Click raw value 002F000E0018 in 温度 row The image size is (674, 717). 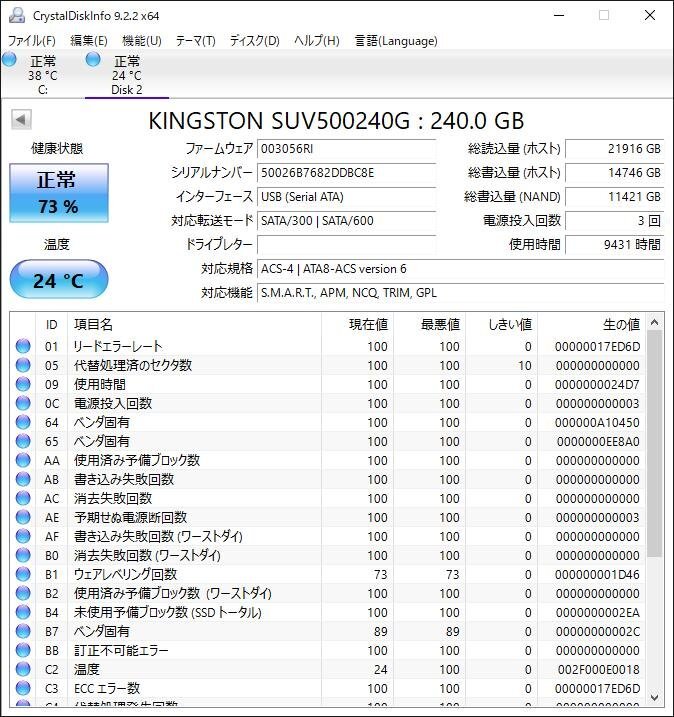click(x=598, y=669)
